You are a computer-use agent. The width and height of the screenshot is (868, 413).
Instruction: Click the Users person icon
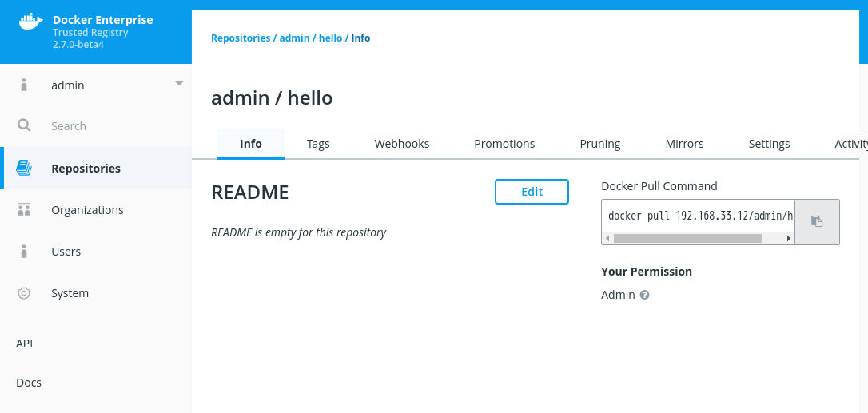click(23, 252)
